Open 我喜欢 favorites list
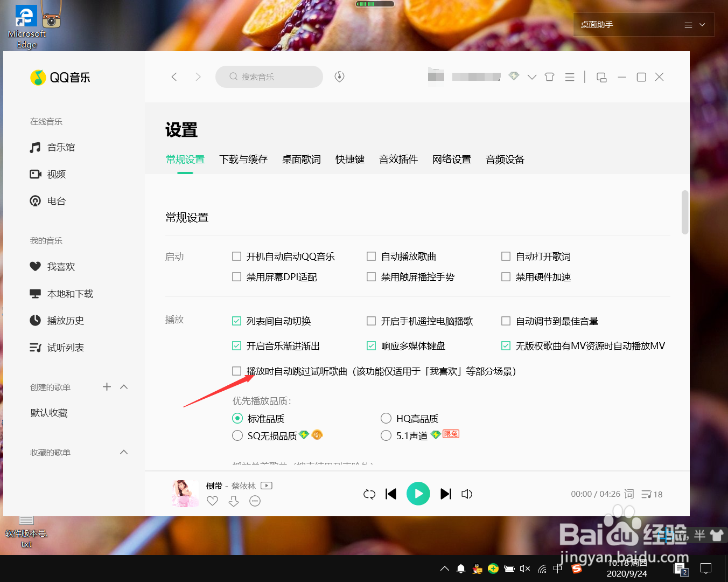This screenshot has width=728, height=582. (x=53, y=267)
